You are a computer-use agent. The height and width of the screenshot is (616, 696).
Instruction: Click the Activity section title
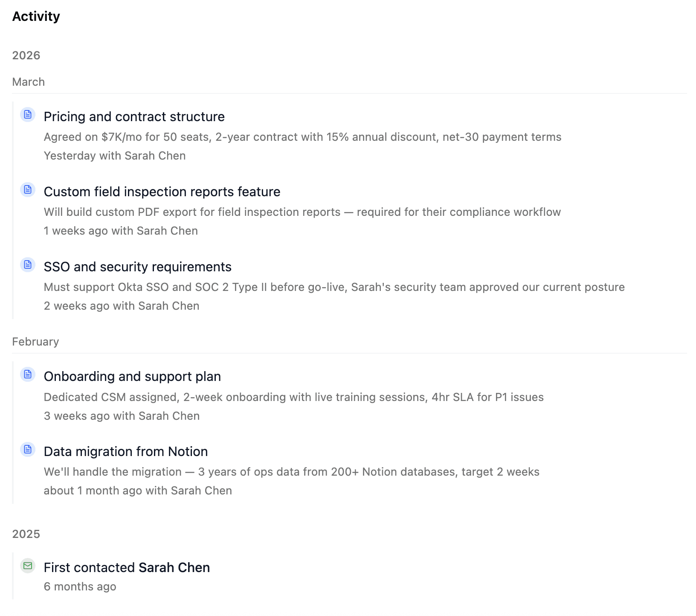pyautogui.click(x=36, y=16)
